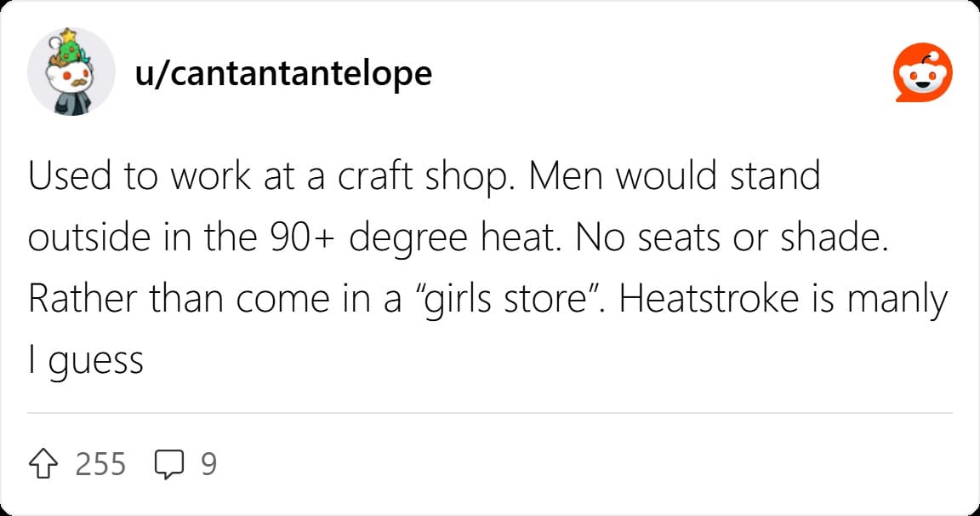Click the word "manly" in the post
Image resolution: width=980 pixels, height=516 pixels.
coord(897,301)
